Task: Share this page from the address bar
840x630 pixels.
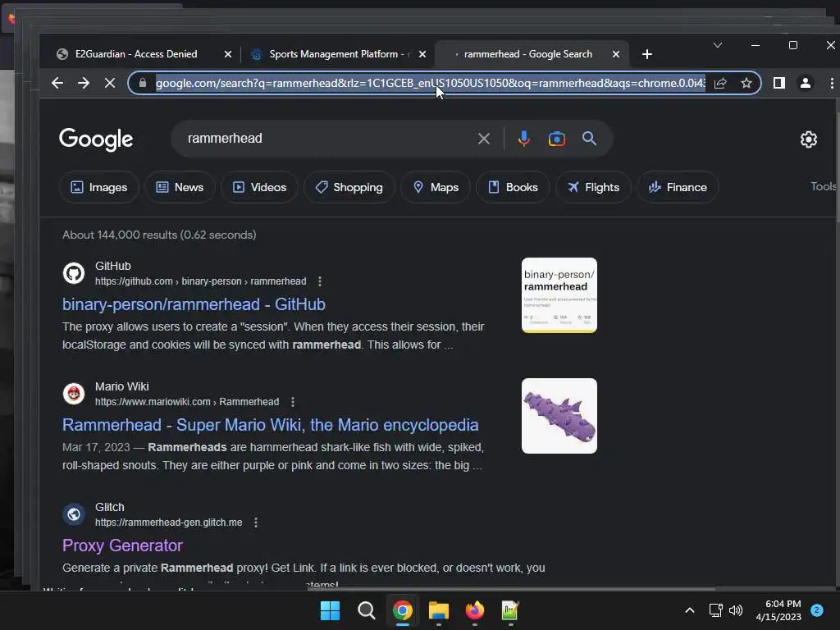Action: pos(720,83)
